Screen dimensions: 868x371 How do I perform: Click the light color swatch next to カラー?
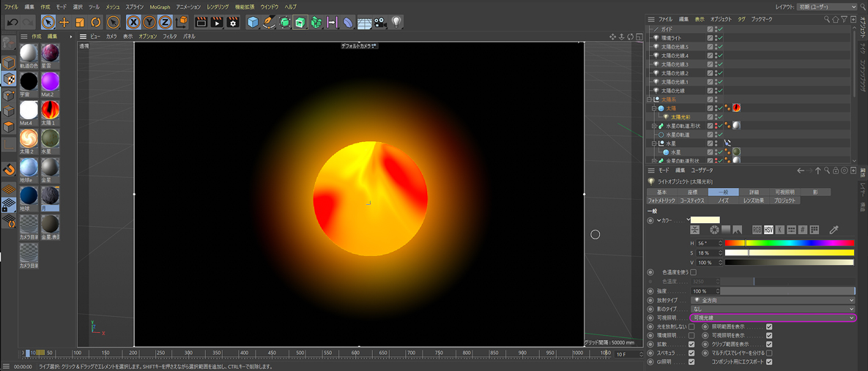705,220
